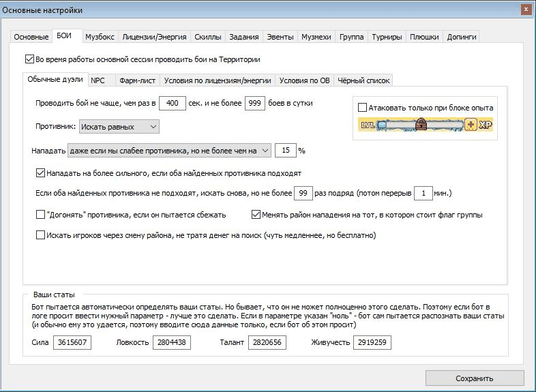
Task: Click the Сила stat input field
Action: (x=72, y=342)
